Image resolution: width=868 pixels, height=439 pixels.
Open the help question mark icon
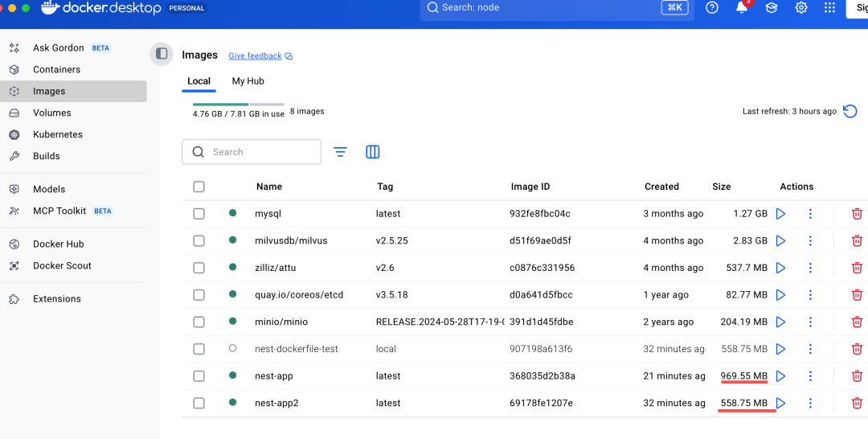(x=712, y=8)
